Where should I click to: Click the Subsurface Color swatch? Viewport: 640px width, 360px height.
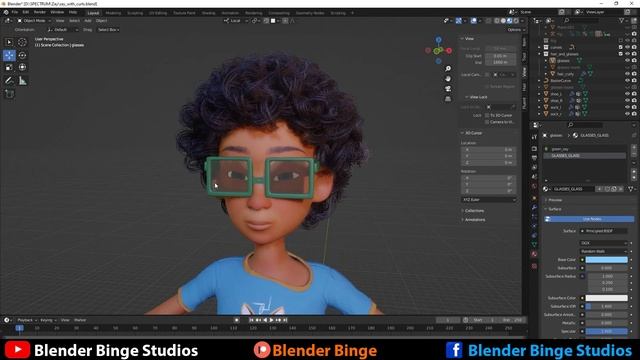607,298
